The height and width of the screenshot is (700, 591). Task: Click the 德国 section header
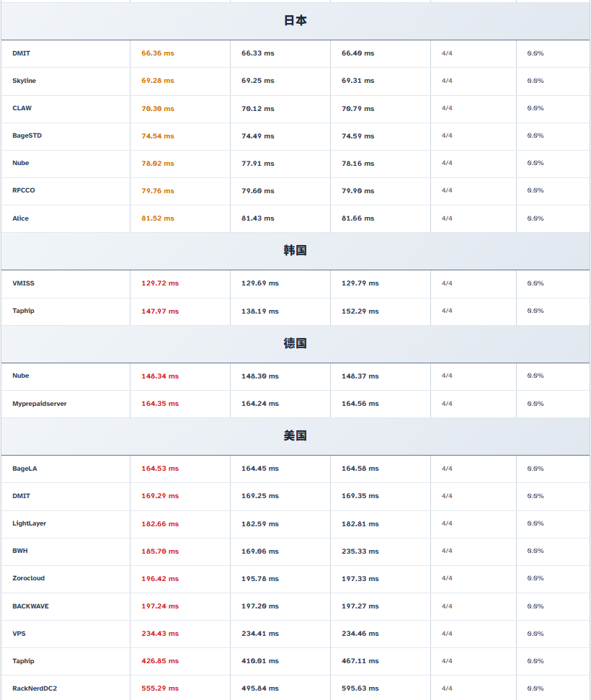click(x=295, y=344)
